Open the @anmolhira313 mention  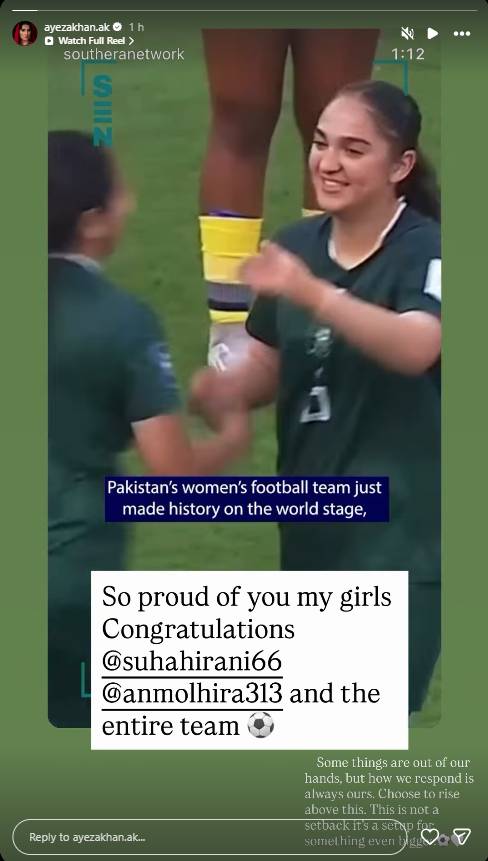(192, 694)
